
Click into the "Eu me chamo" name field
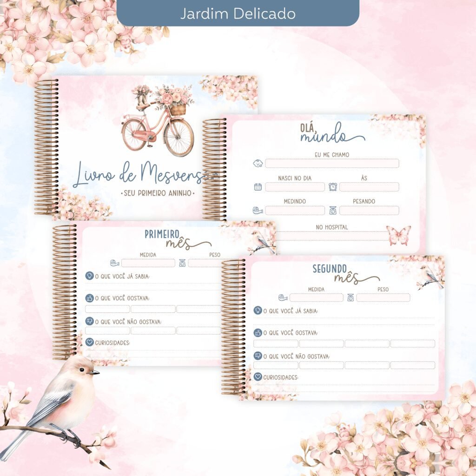(332, 163)
